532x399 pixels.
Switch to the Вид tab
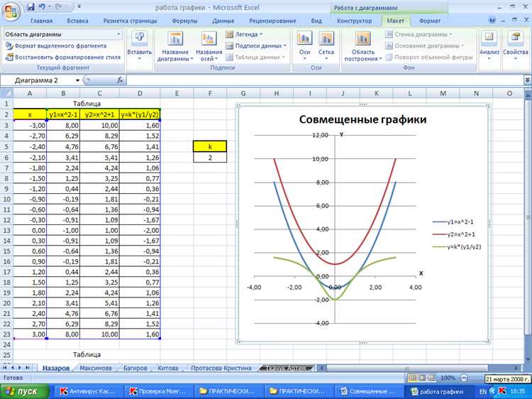click(x=316, y=21)
